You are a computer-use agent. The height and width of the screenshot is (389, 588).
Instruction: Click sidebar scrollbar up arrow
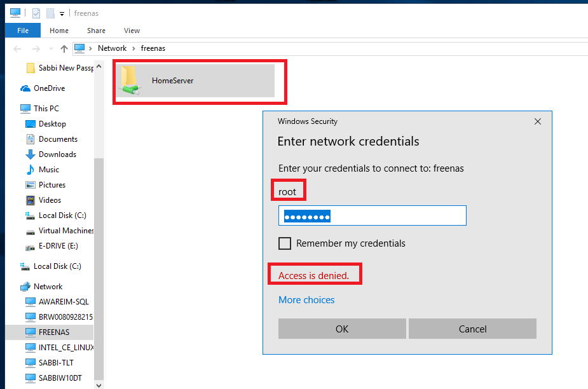tap(99, 66)
